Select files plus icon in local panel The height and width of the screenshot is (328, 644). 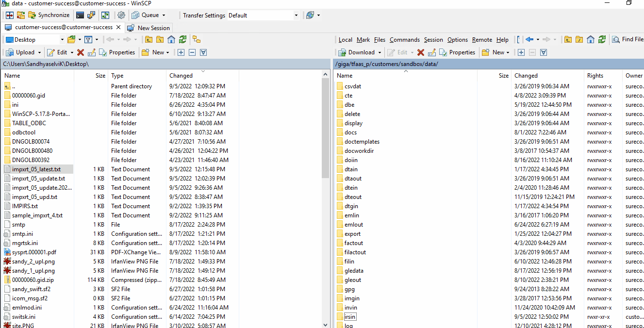(181, 52)
